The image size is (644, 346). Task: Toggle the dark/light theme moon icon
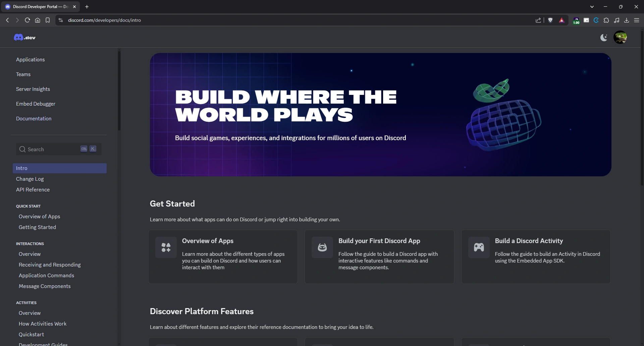(x=604, y=37)
